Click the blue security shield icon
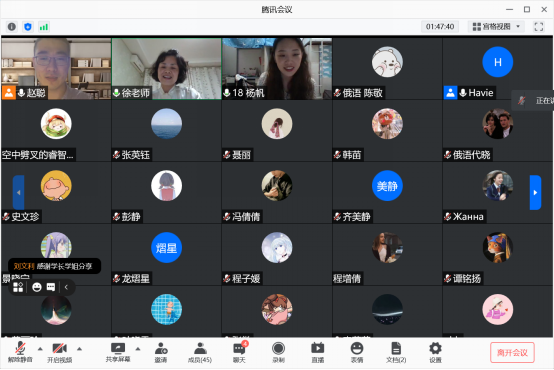This screenshot has height=370, width=554. tap(28, 27)
